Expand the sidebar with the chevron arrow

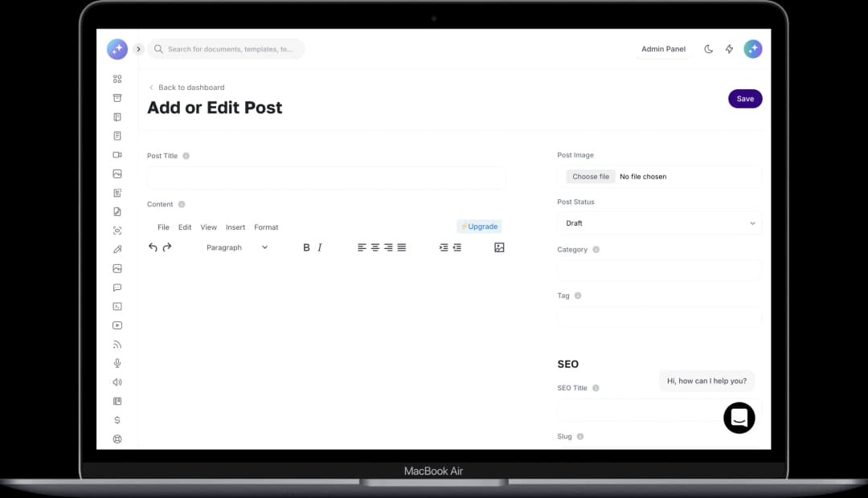(x=138, y=49)
